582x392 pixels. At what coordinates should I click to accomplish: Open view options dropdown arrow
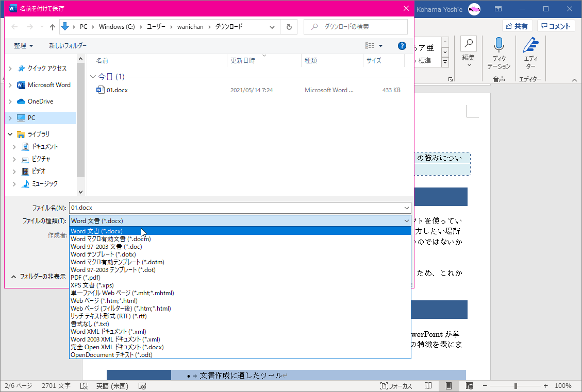tap(380, 46)
